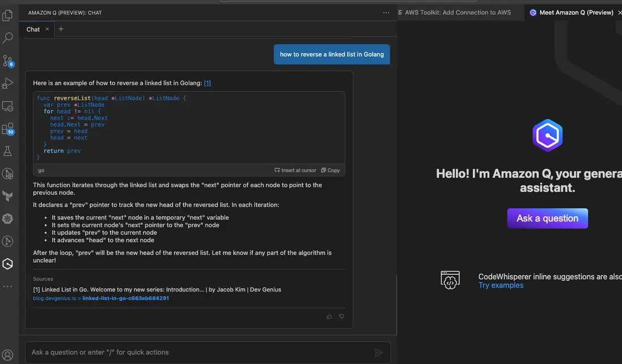622x364 pixels.
Task: Open Source Control view with 9 badge
Action: click(x=8, y=61)
